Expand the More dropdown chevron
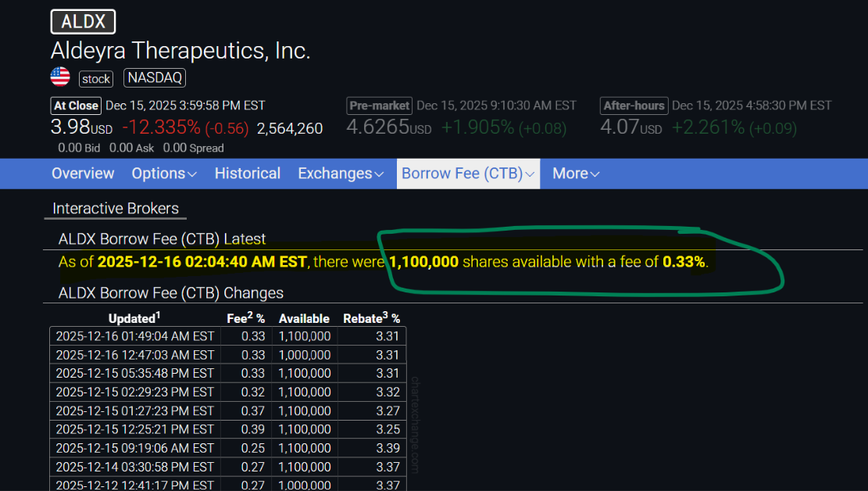Image resolution: width=868 pixels, height=491 pixels. (x=595, y=174)
